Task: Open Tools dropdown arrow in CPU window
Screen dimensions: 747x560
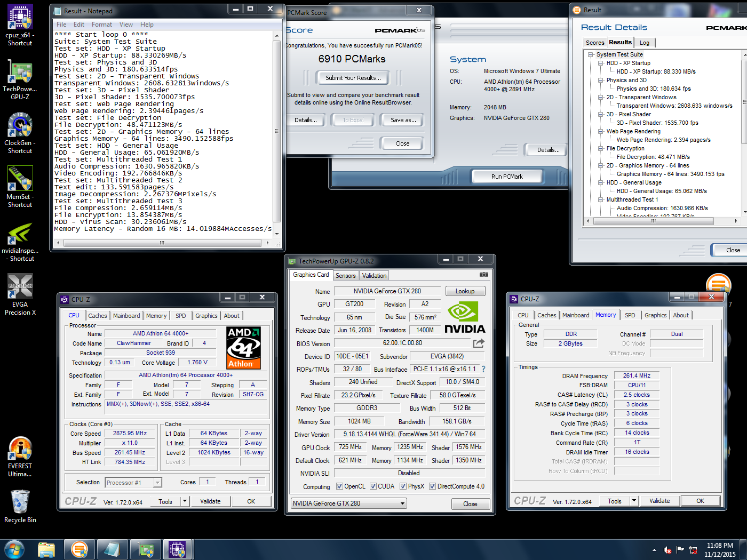Action: click(185, 501)
